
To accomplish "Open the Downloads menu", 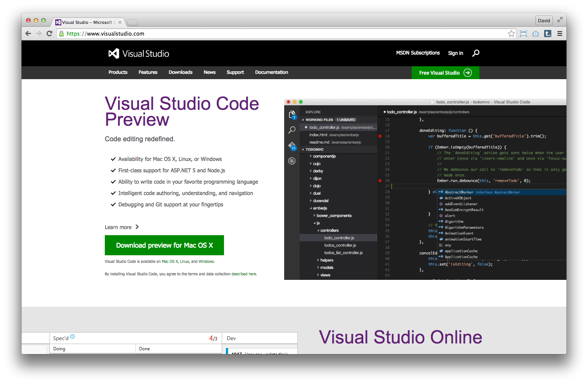I will [x=180, y=72].
